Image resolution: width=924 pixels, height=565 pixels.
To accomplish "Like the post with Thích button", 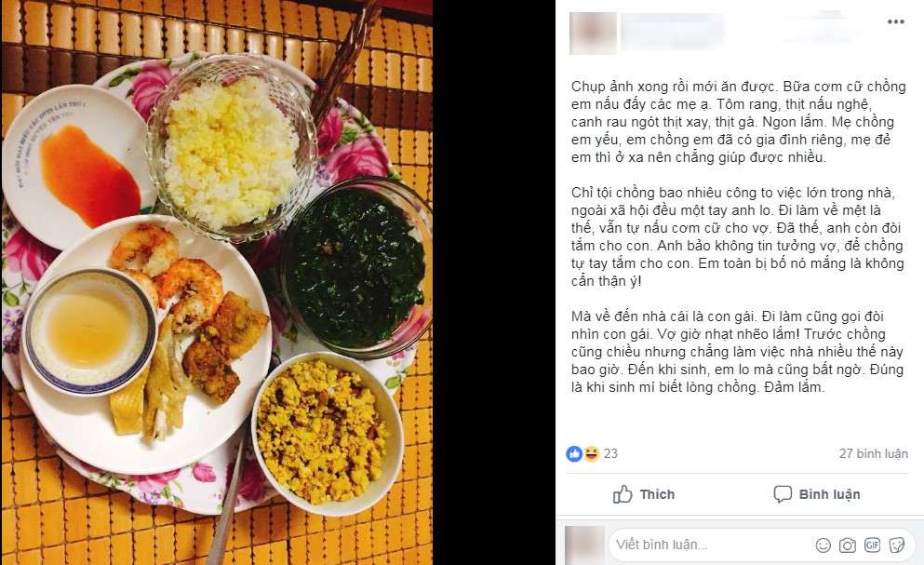I will [x=644, y=494].
